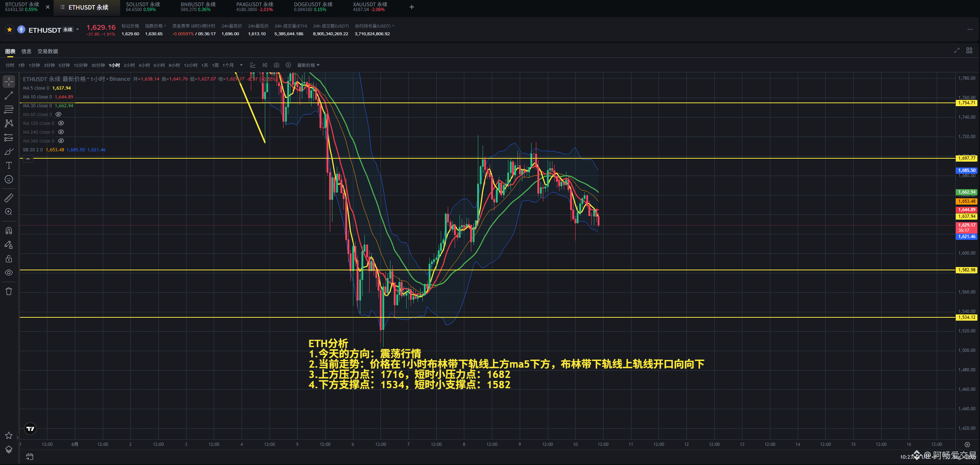Click the 1,534.12 horizontal line price label
Viewport: 980px width, 465px height.
click(x=966, y=317)
